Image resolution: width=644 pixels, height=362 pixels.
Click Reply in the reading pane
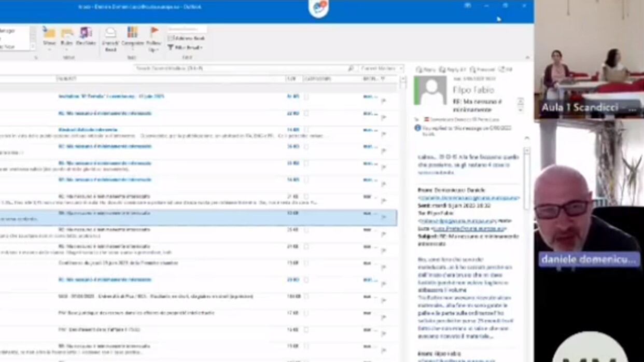[x=426, y=69]
